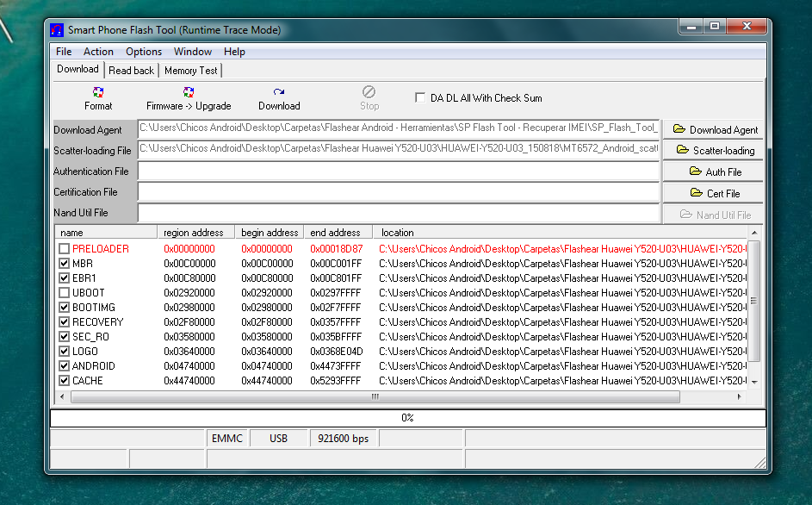Check the UBOOT partition entry
Image resolution: width=812 pixels, height=505 pixels.
pyautogui.click(x=64, y=292)
